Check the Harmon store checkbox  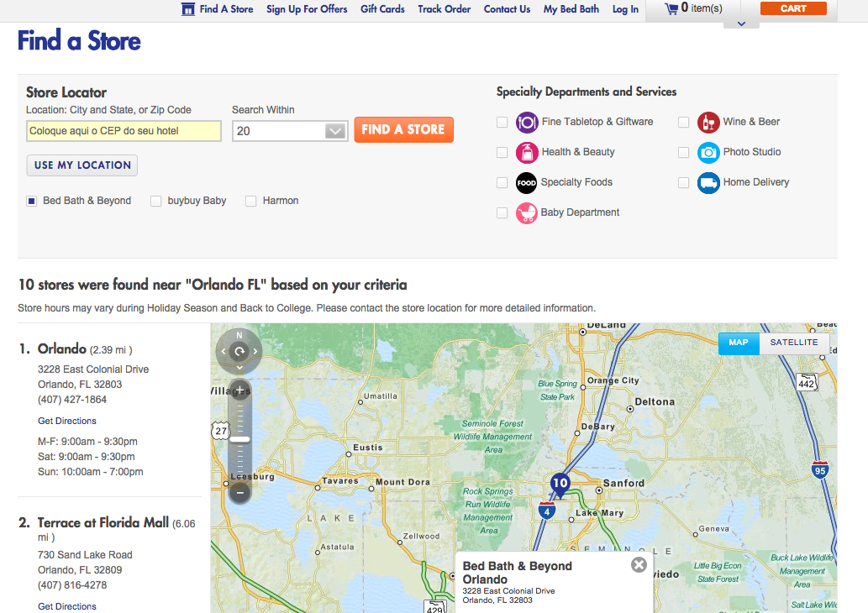pyautogui.click(x=251, y=202)
